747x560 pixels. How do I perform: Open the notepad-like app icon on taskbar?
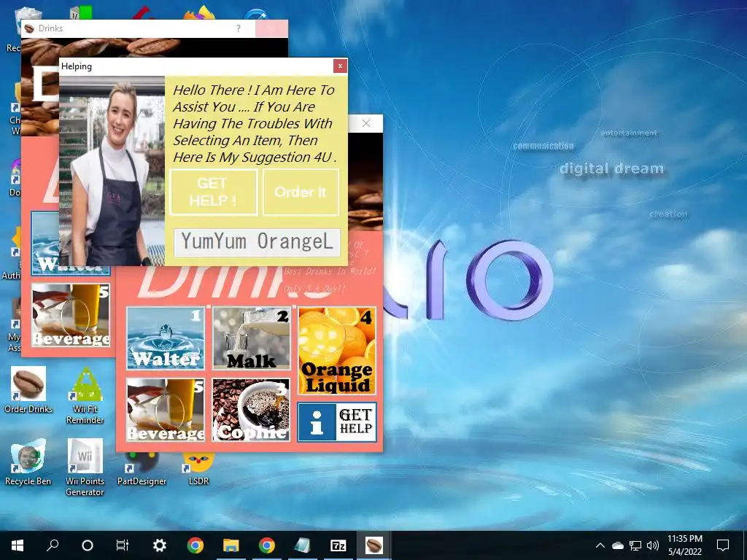(x=303, y=545)
